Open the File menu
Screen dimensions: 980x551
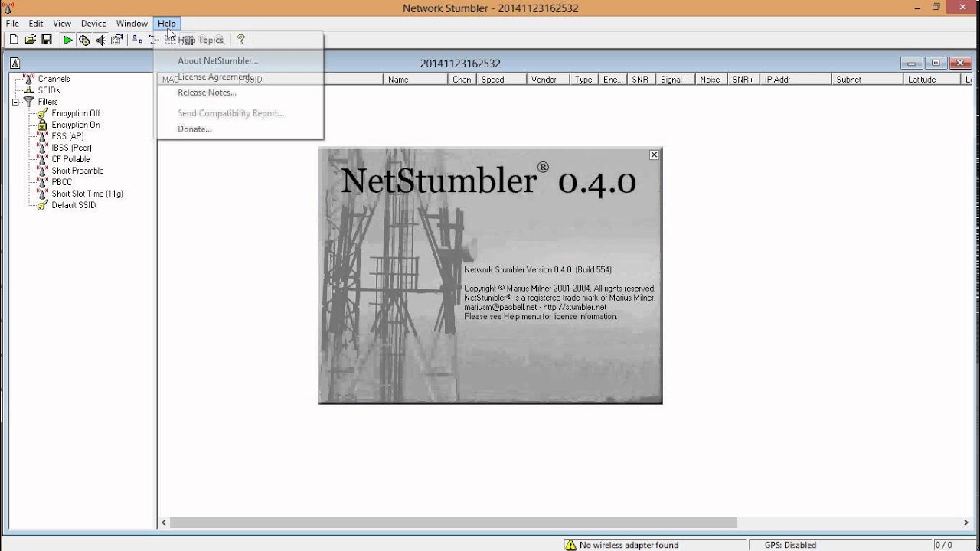(12, 24)
